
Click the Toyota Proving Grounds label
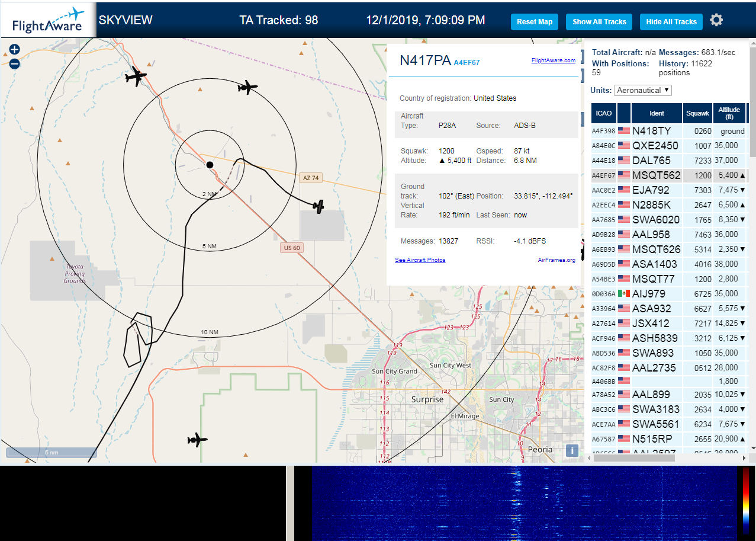[75, 273]
